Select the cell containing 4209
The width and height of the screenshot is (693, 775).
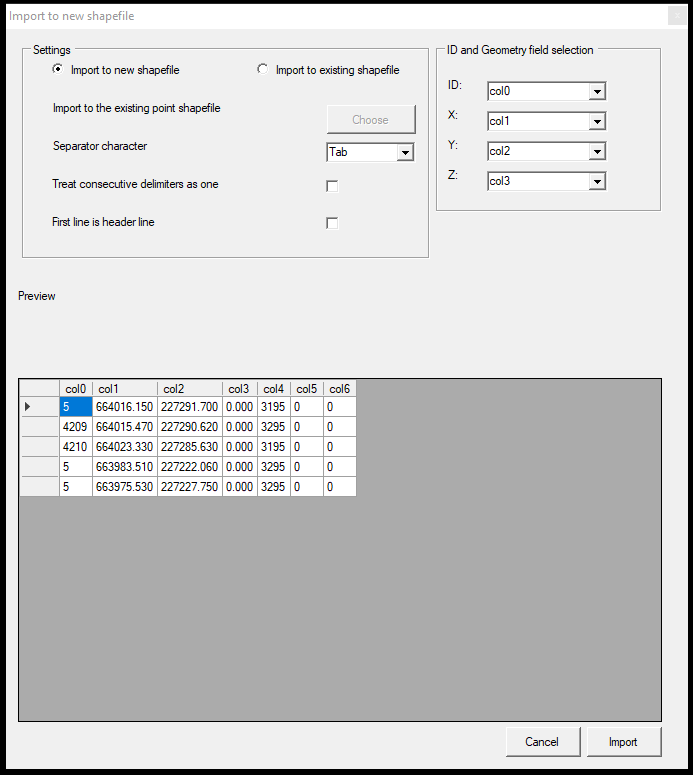76,427
